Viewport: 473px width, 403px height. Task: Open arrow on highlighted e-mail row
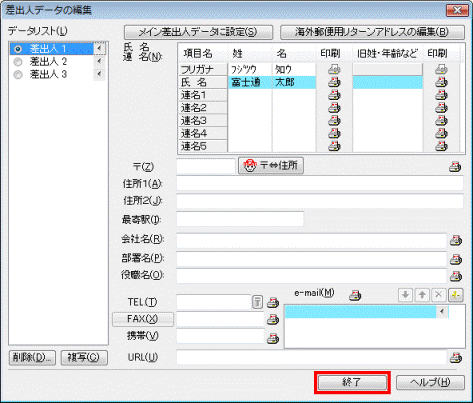442,312
